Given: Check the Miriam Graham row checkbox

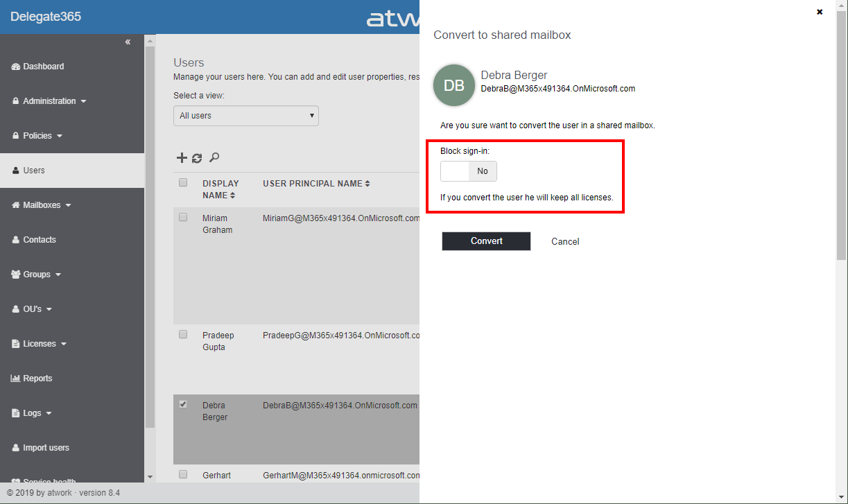Looking at the screenshot, I should 183,217.
